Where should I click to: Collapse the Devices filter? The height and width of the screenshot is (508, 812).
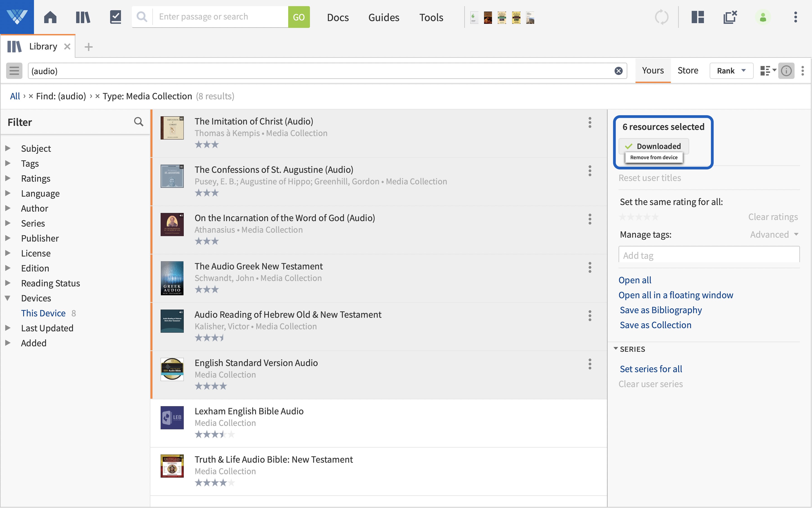pos(8,298)
